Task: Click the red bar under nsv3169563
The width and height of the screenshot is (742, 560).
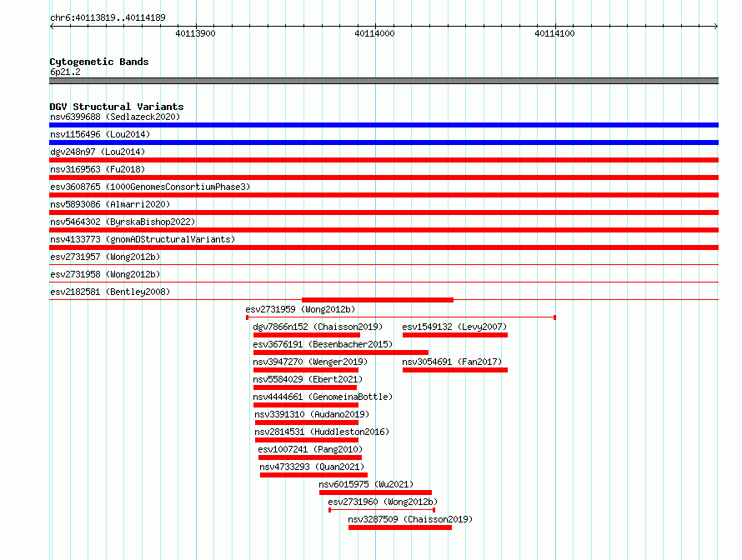Action: coord(384,177)
